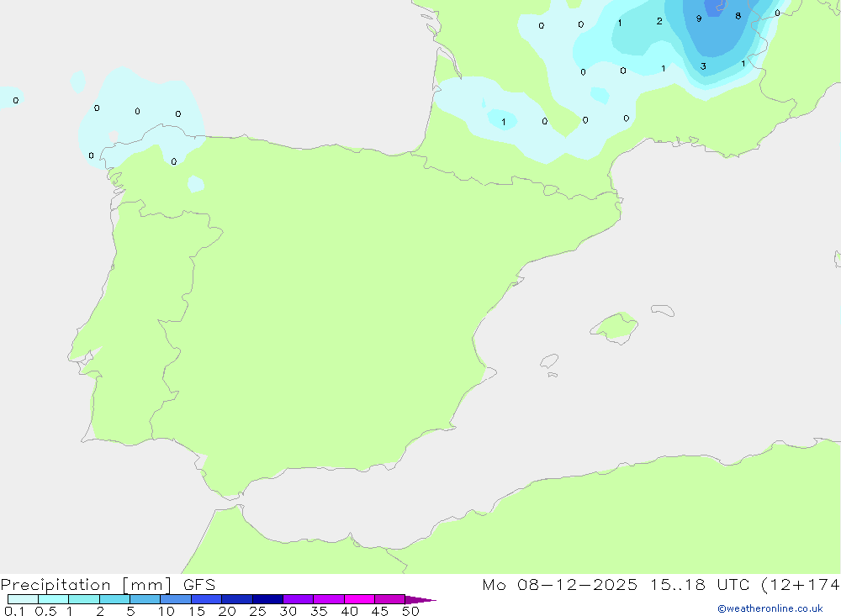The width and height of the screenshot is (841, 616).
Task: Select the '15' legend scale label
Action: (197, 611)
